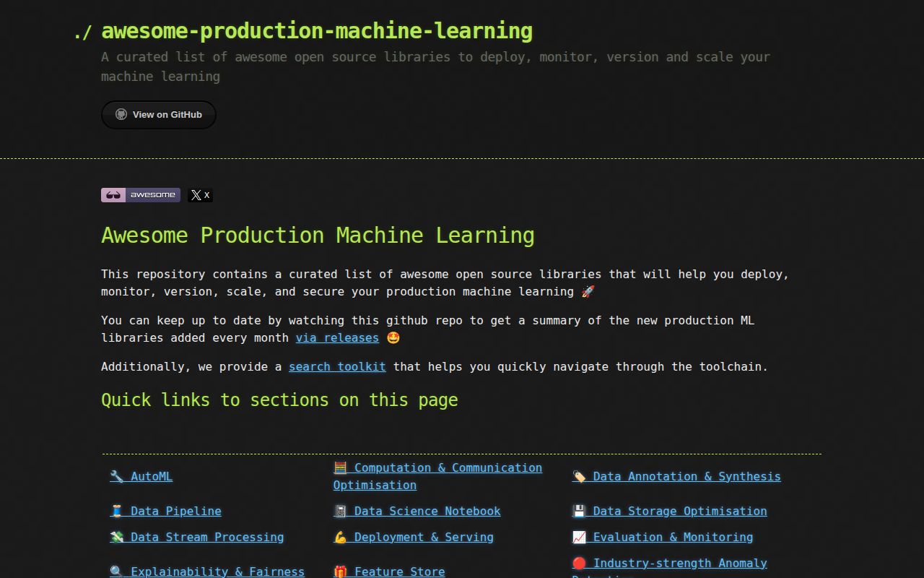Go to the AutoML section link
This screenshot has height=578, width=924.
[141, 476]
